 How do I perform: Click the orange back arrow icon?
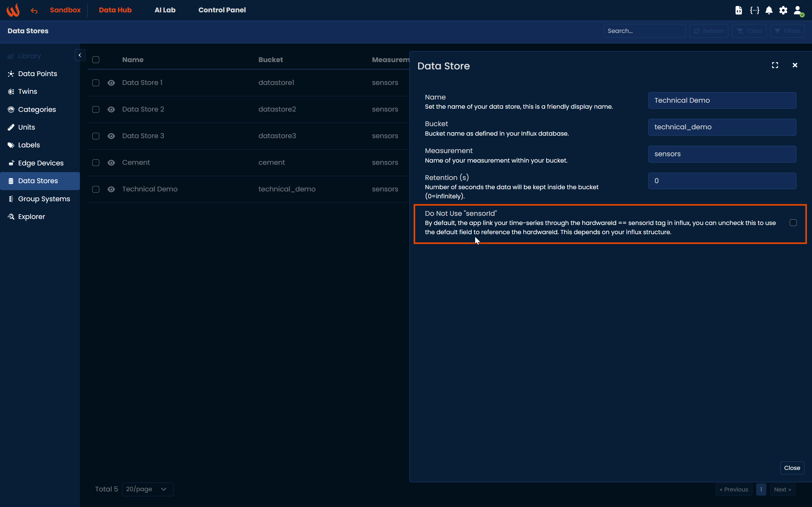pos(34,11)
